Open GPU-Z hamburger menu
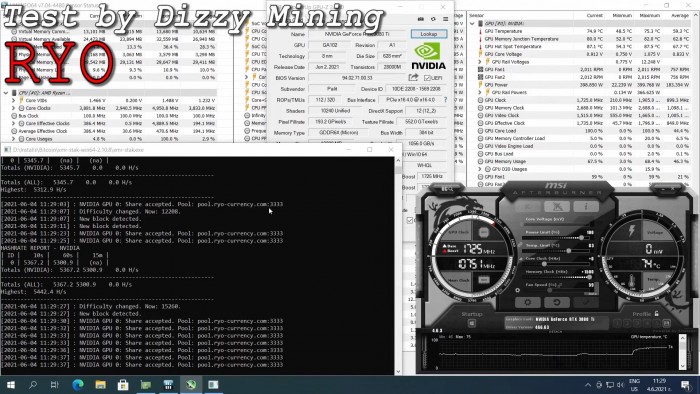This screenshot has width=700, height=394. coord(446,19)
